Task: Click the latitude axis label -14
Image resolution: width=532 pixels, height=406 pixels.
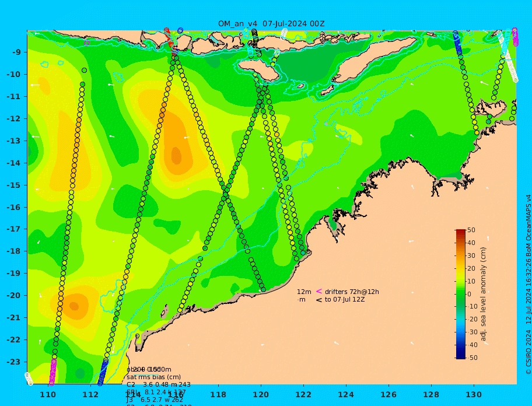Action: 15,163
